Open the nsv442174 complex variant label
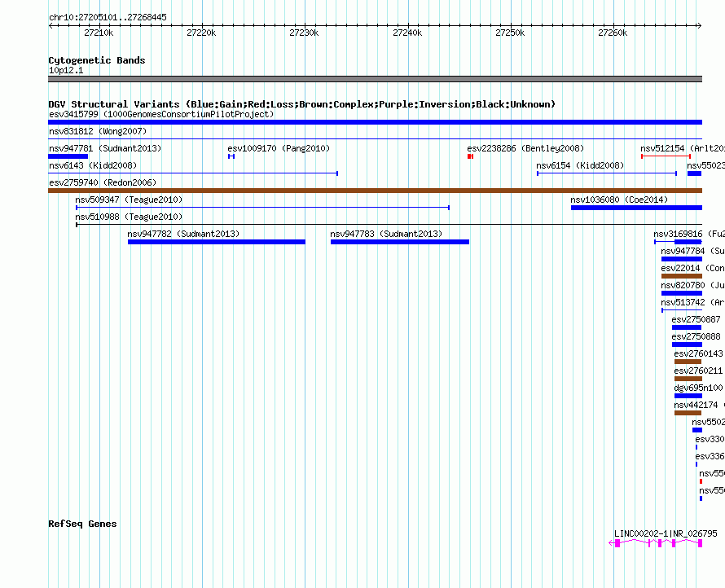The width and height of the screenshot is (725, 588). 696,405
